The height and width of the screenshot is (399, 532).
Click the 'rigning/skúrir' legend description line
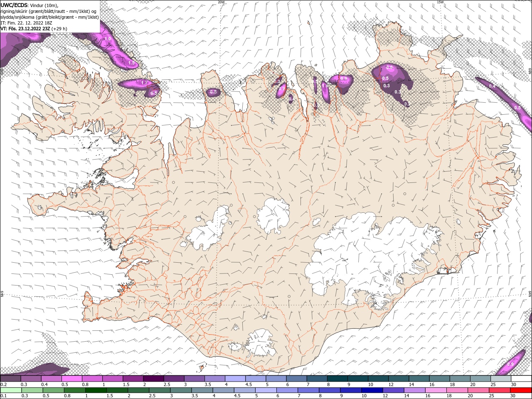click(49, 11)
